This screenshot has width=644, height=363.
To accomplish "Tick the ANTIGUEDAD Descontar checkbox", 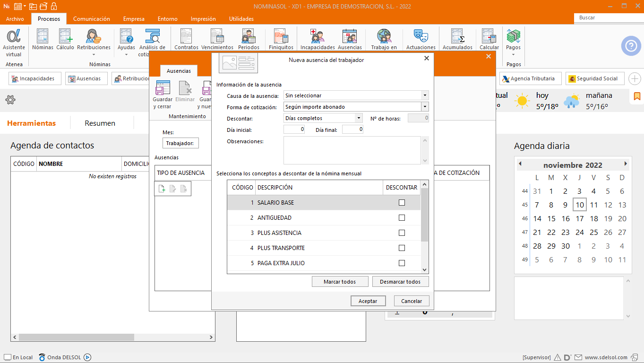I will click(x=402, y=218).
